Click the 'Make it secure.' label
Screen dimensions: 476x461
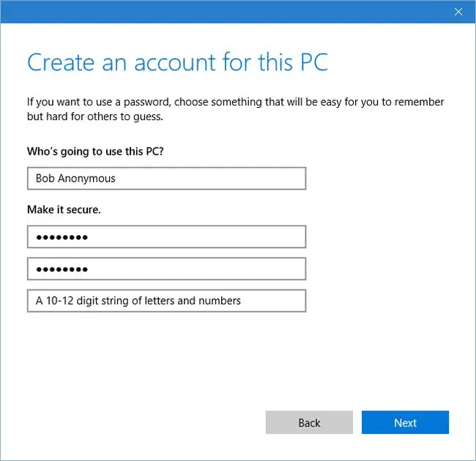point(64,210)
